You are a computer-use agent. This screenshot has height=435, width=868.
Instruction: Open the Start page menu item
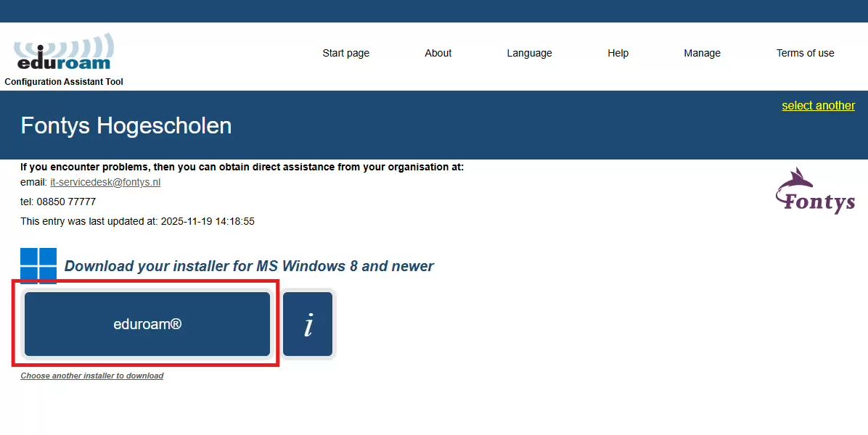pyautogui.click(x=345, y=53)
